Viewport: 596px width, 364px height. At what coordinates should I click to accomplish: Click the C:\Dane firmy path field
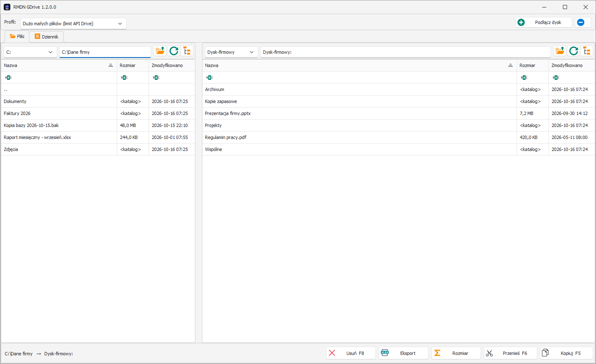105,52
